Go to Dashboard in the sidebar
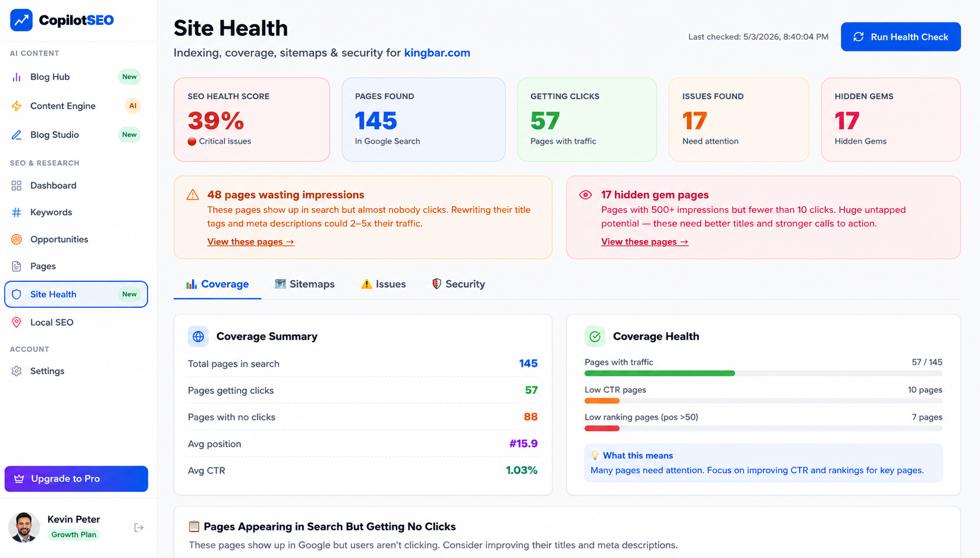The image size is (980, 558). [76, 186]
